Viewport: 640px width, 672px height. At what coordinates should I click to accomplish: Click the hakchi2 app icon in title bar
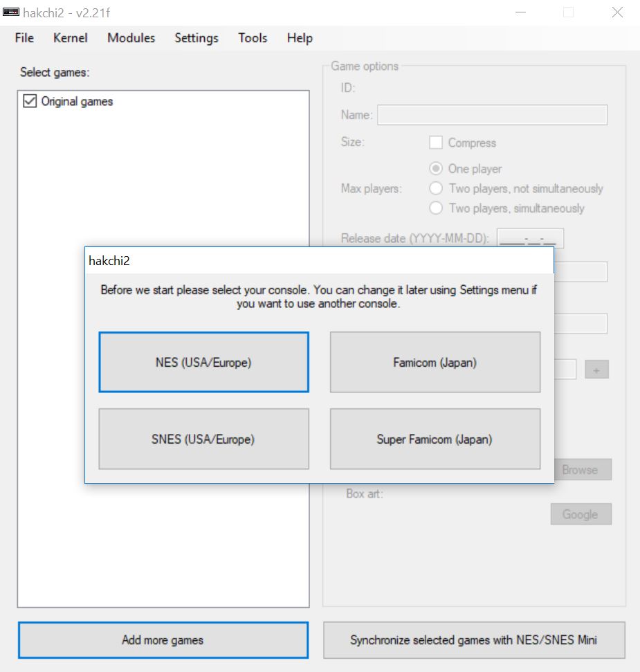point(11,12)
